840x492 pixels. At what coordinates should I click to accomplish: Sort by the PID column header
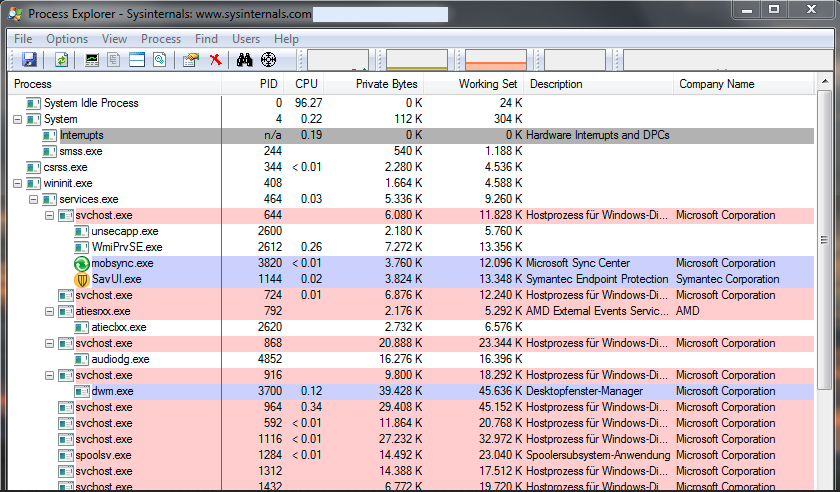click(x=251, y=84)
